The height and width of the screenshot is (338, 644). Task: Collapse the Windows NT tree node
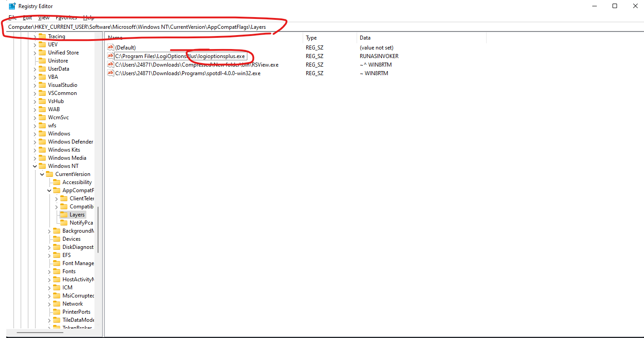click(35, 166)
